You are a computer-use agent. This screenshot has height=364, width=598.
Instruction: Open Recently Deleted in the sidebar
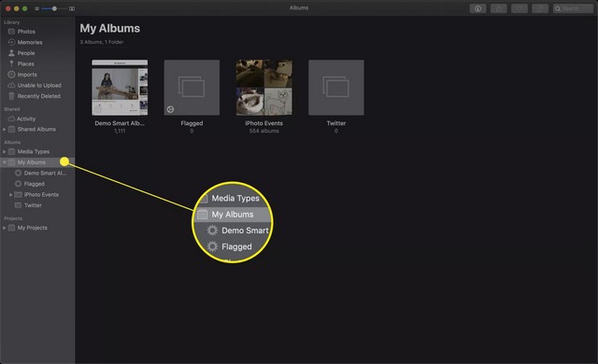tap(37, 96)
